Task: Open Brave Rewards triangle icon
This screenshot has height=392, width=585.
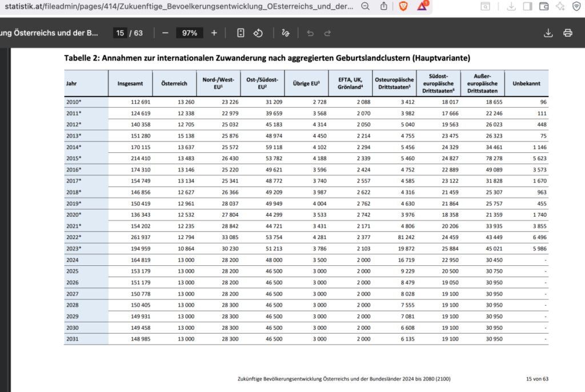Action: (422, 6)
